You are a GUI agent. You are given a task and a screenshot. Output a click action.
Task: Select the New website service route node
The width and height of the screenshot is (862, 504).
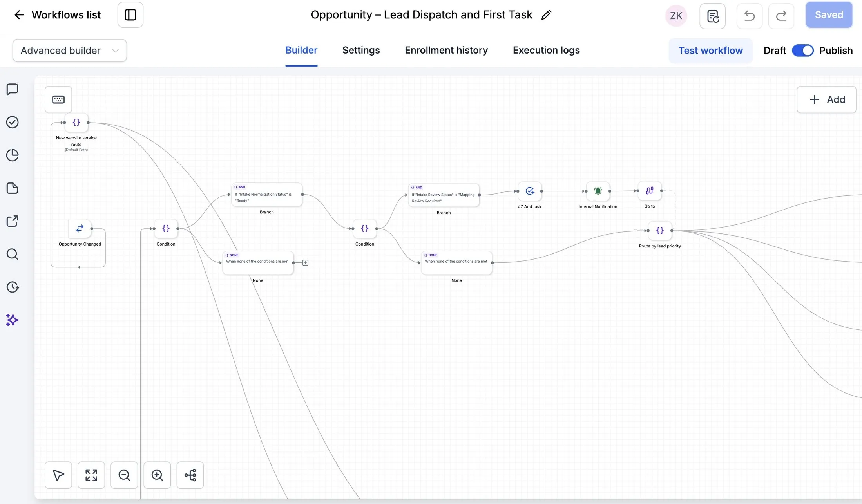[76, 123]
